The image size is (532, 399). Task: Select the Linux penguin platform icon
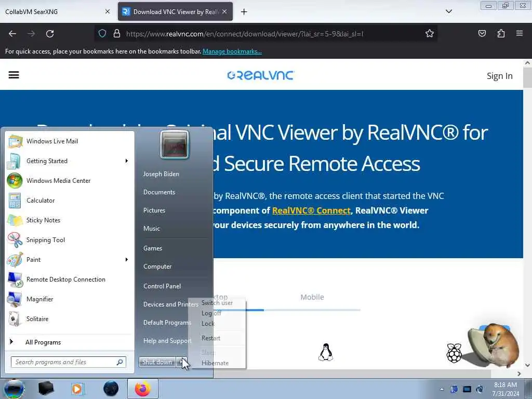pyautogui.click(x=326, y=352)
